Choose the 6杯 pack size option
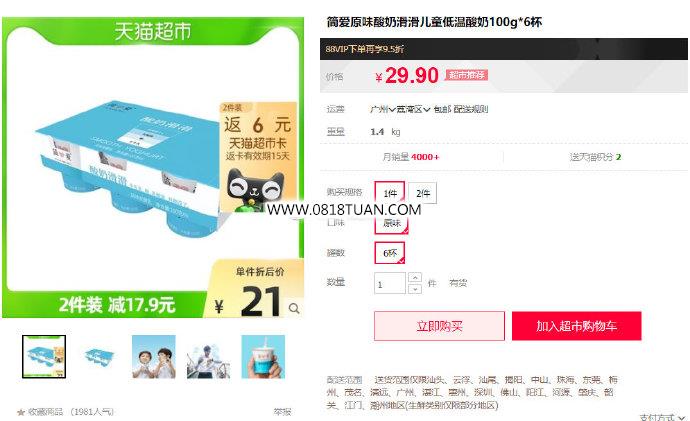Screen dimensions: 690x421 [389, 253]
